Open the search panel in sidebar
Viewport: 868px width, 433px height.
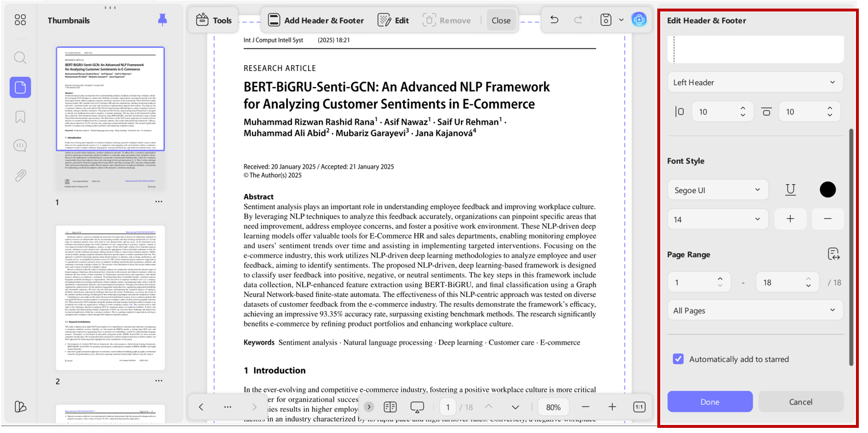click(x=20, y=58)
